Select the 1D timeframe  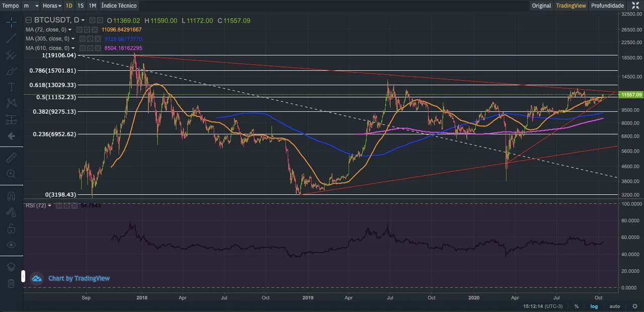pos(69,6)
